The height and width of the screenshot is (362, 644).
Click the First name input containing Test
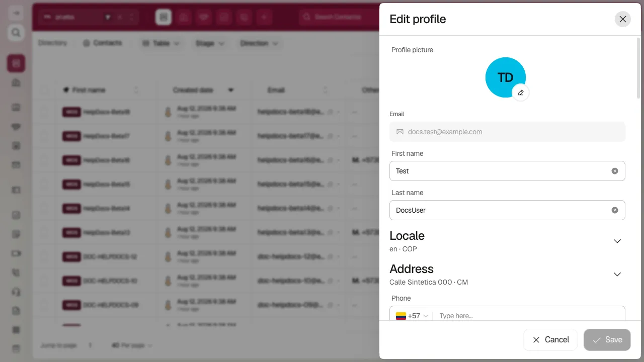coord(507,171)
